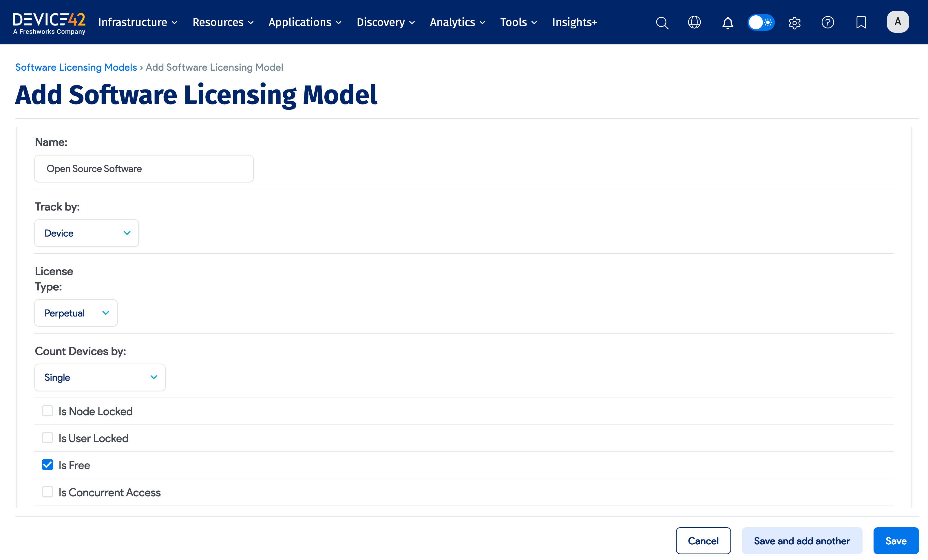928x560 pixels.
Task: Open the Count Devices by dropdown
Action: coord(99,377)
